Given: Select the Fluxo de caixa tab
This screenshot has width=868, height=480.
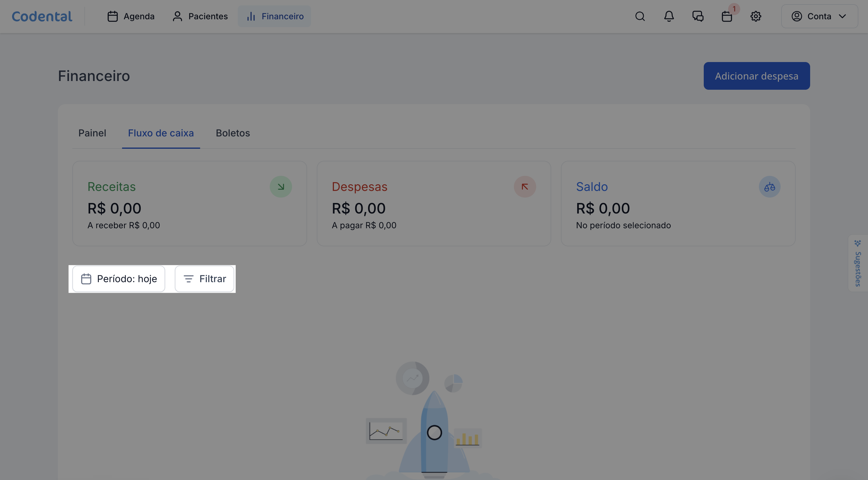Looking at the screenshot, I should [161, 133].
